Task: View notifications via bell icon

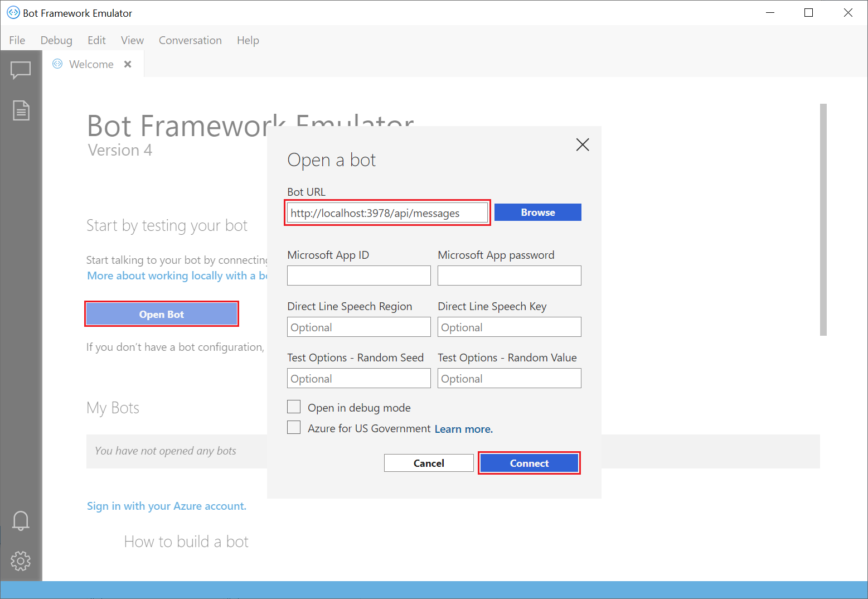Action: point(21,520)
